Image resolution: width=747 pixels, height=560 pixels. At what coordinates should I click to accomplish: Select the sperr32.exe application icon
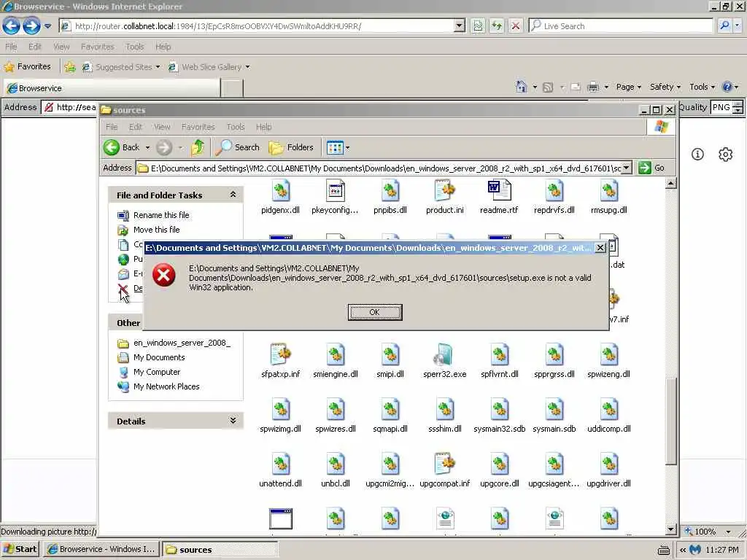(x=444, y=354)
